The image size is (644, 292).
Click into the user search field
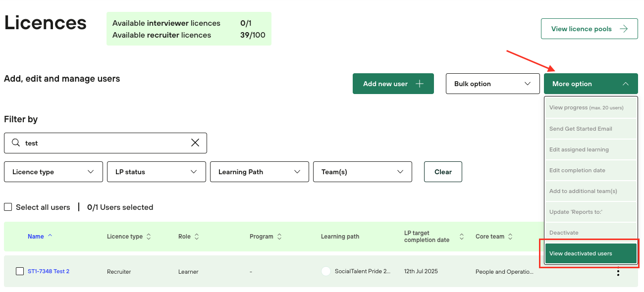click(x=105, y=143)
